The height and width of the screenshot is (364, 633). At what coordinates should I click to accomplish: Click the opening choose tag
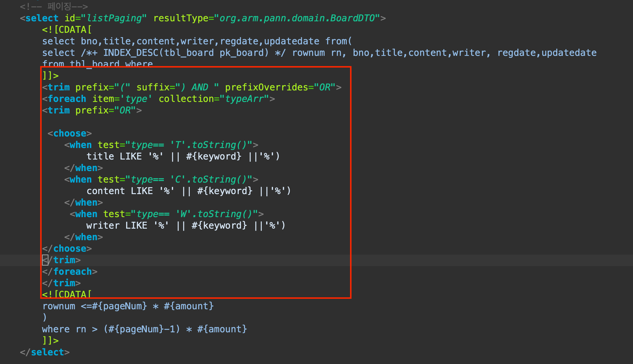pyautogui.click(x=69, y=133)
